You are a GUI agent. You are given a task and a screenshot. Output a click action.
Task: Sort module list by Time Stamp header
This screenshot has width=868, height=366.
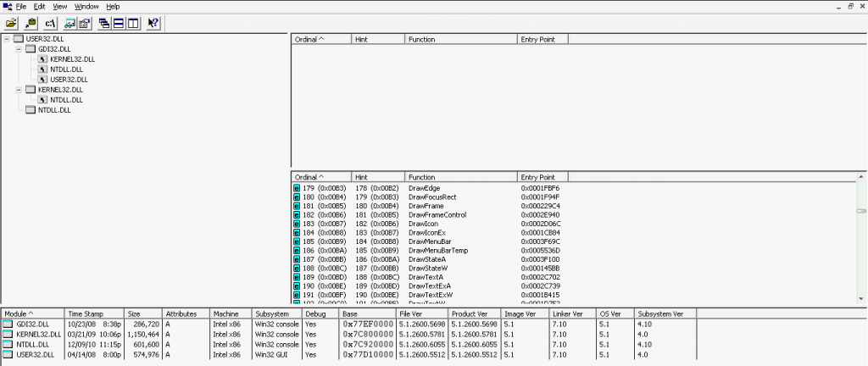coord(95,314)
